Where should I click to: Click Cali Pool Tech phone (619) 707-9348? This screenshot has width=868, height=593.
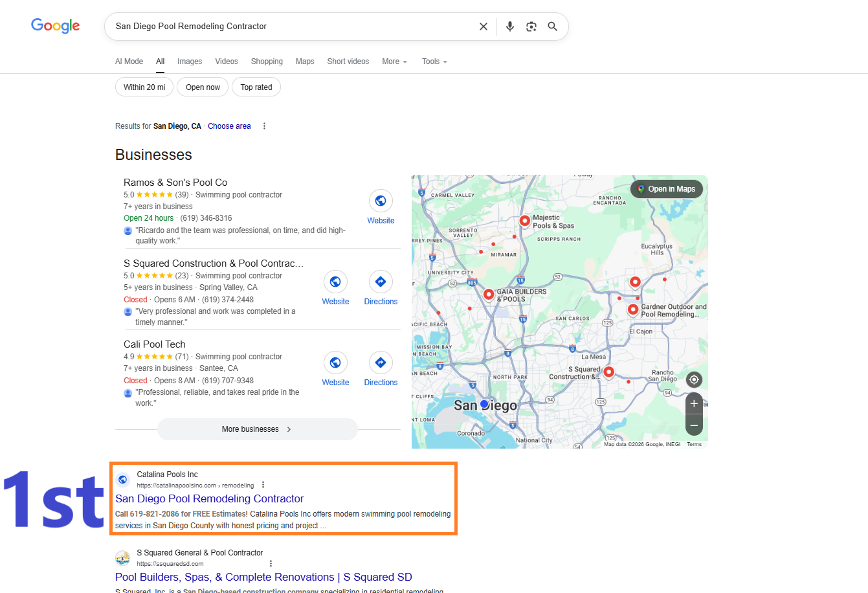point(228,381)
